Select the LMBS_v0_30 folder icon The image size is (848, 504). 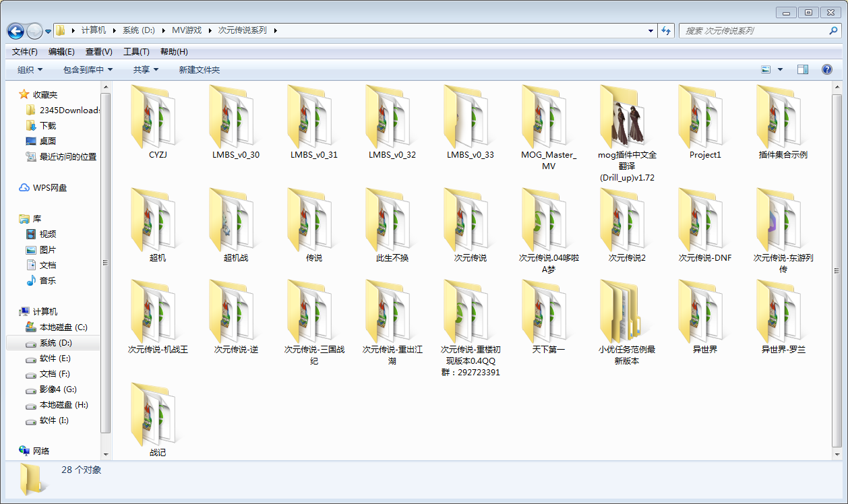[235, 116]
